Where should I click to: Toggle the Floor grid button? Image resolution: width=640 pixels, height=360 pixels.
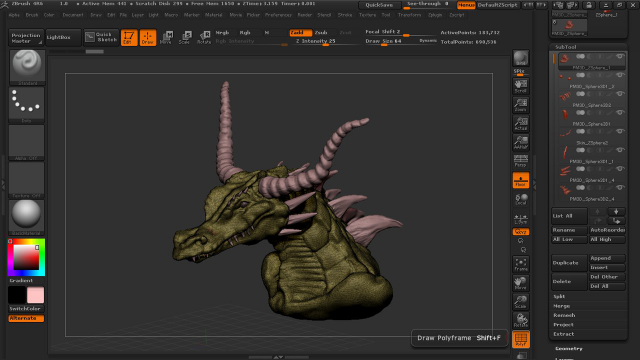tap(520, 180)
